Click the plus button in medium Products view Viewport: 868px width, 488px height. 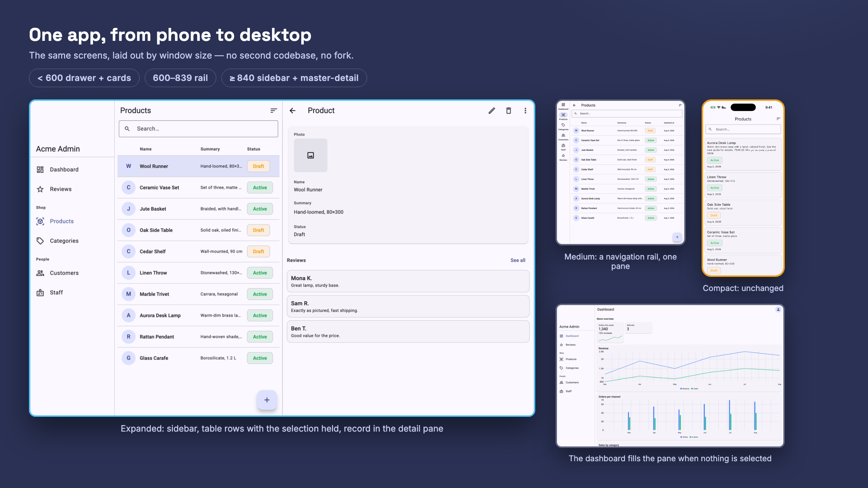677,237
